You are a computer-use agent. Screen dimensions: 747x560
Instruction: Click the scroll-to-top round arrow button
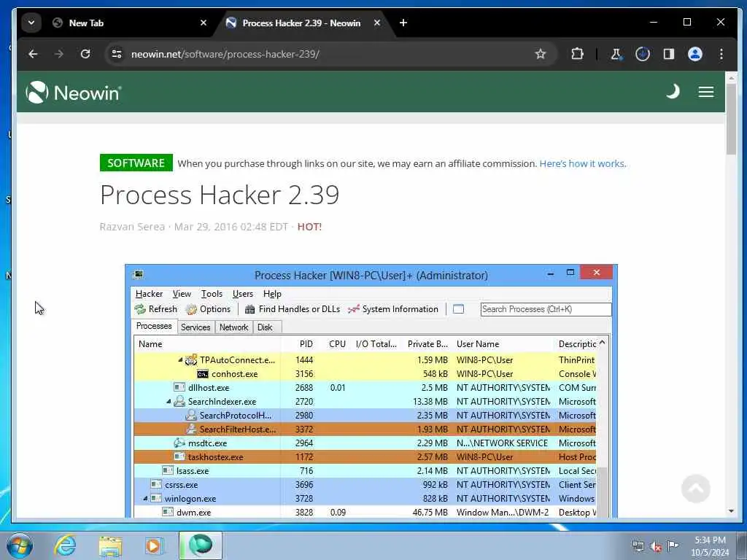coord(695,488)
